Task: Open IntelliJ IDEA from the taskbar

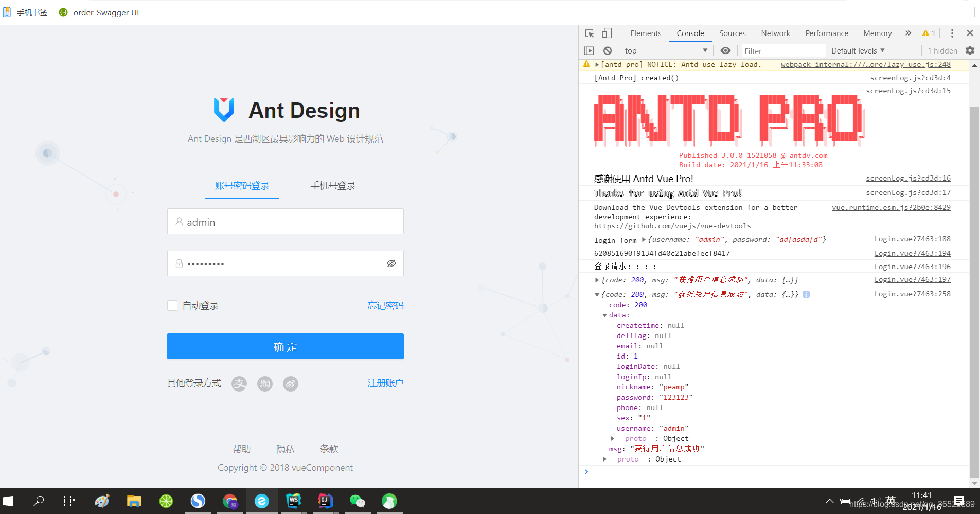Action: pos(325,501)
